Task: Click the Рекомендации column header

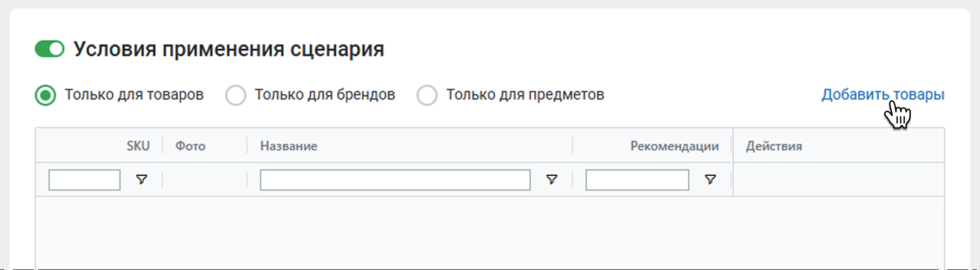Action: [x=674, y=146]
